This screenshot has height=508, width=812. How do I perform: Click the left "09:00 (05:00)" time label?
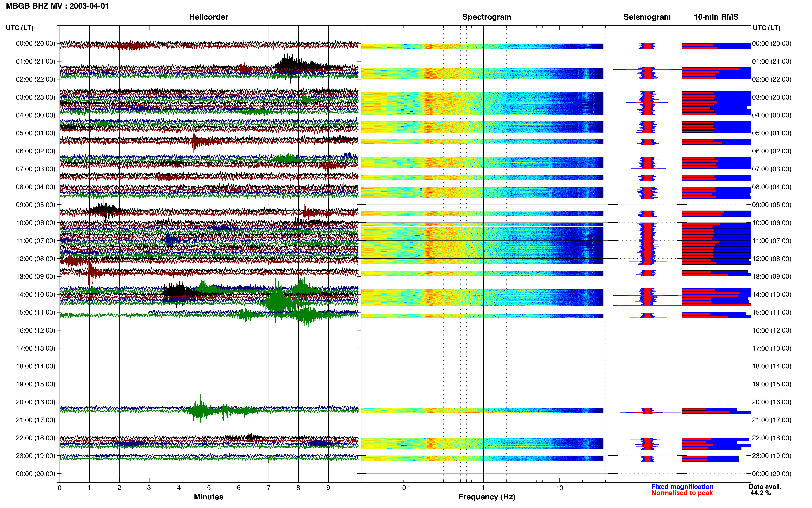(36, 205)
